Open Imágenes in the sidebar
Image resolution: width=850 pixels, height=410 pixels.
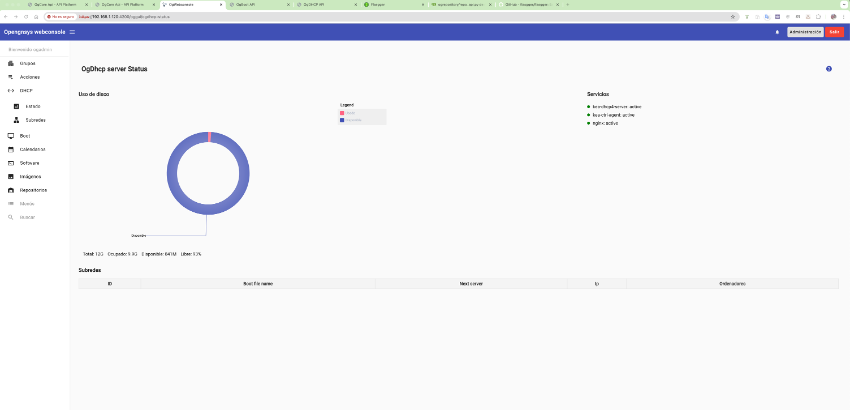tap(30, 176)
